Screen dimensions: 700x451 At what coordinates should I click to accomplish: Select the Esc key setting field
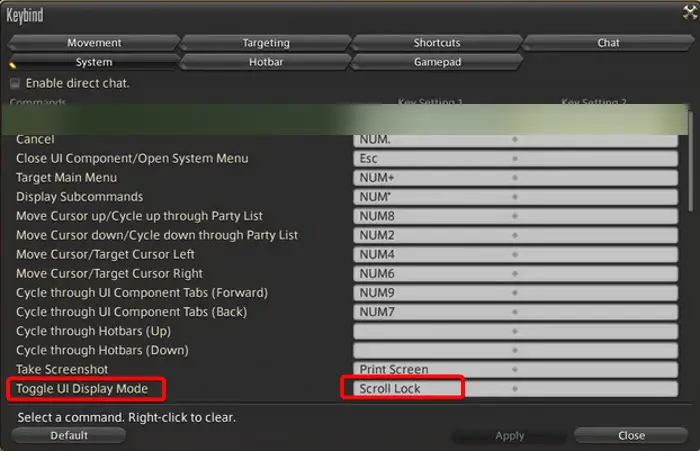tap(433, 159)
